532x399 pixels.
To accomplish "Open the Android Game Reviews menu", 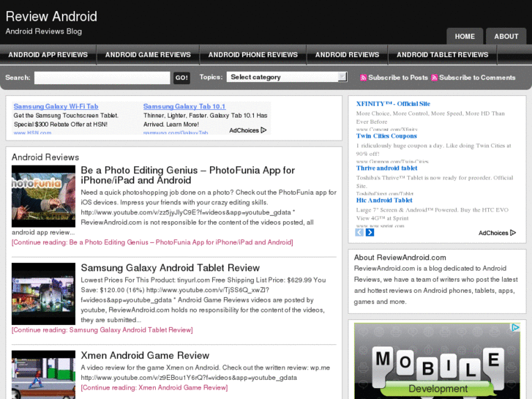I will (148, 55).
